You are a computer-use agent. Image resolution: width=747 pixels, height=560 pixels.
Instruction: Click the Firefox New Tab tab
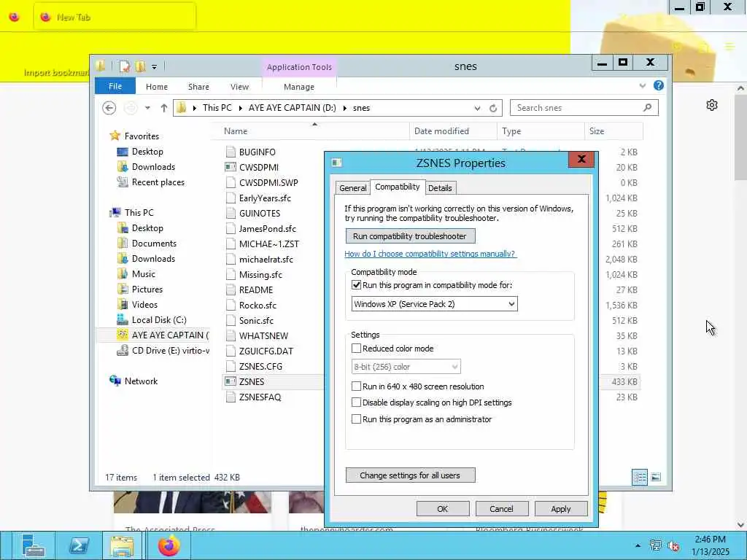[115, 17]
